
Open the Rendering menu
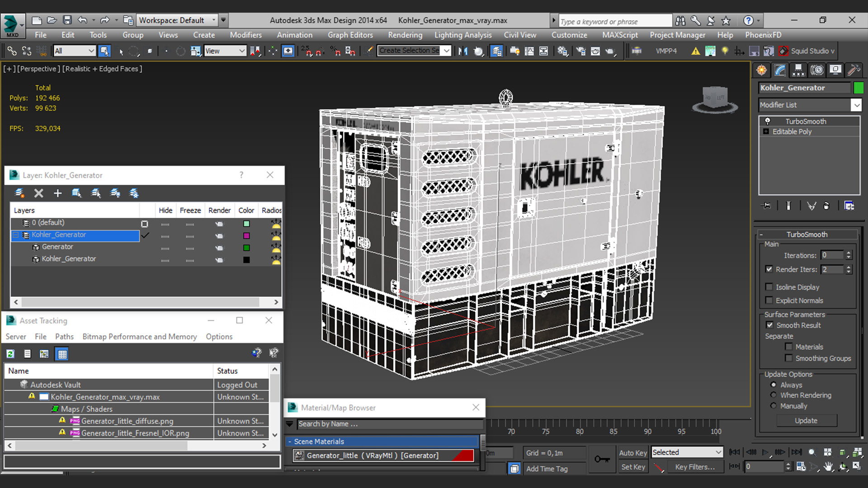pyautogui.click(x=405, y=35)
